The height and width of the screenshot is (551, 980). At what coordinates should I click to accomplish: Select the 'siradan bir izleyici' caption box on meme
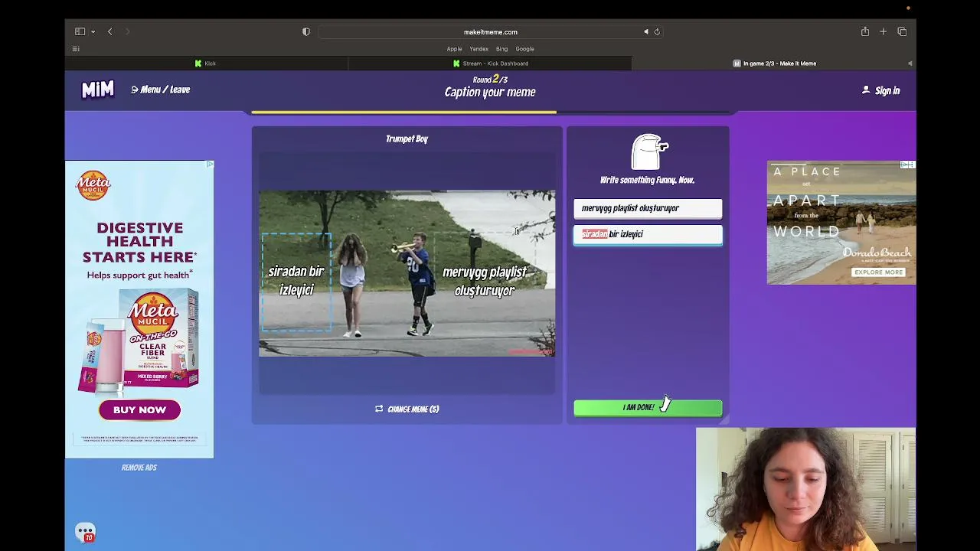point(296,281)
